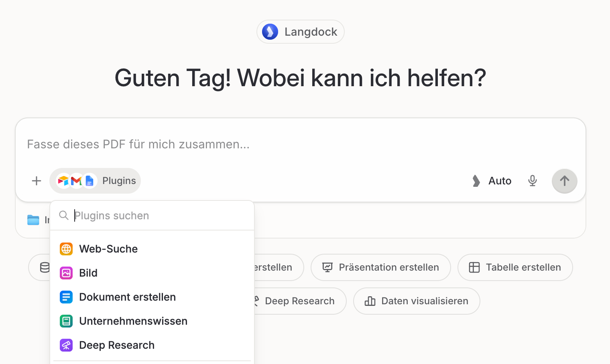Viewport: 610px width, 364px height.
Task: Click the magnifier icon in plugin search
Action: tap(64, 215)
